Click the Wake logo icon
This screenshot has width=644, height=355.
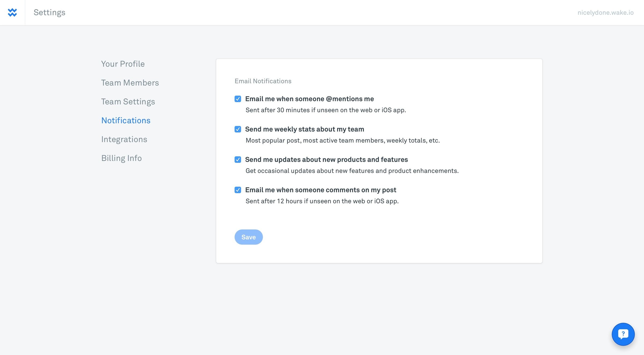click(x=12, y=13)
